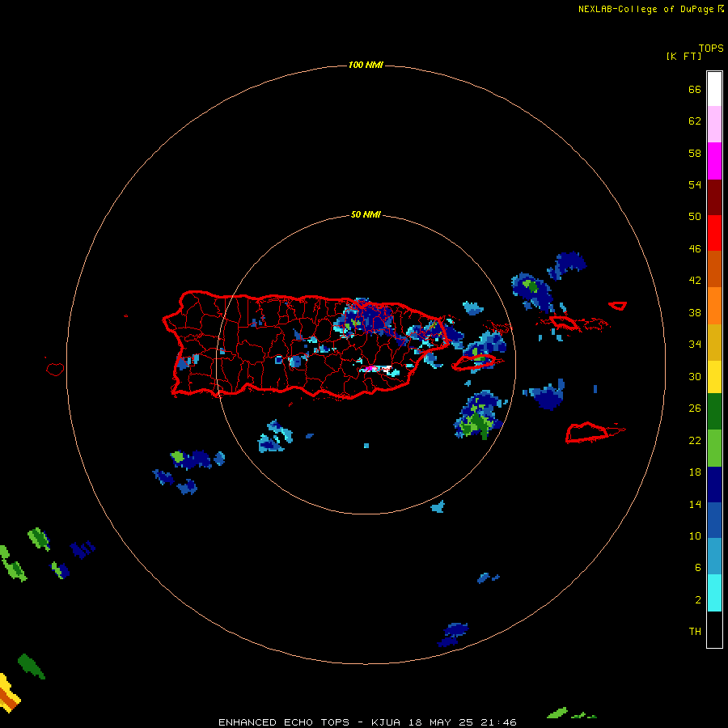
Task: Click the legend value '34'
Action: coord(695,345)
